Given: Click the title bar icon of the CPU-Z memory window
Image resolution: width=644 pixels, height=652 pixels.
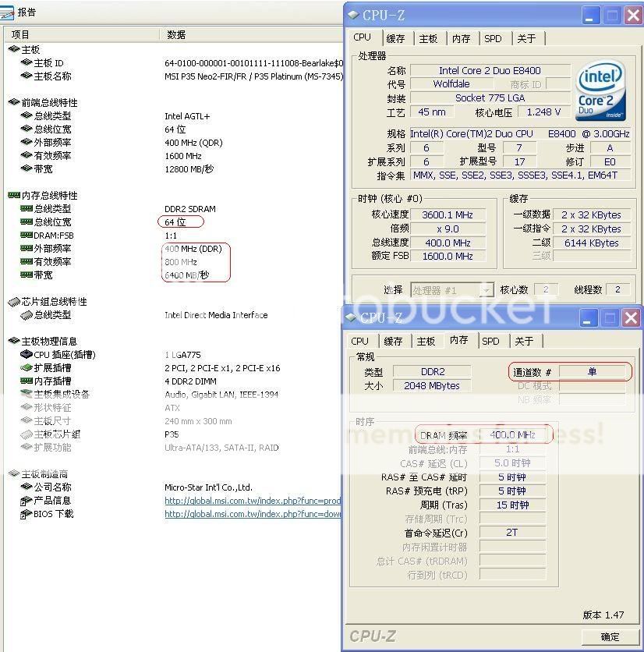Looking at the screenshot, I should (x=352, y=317).
